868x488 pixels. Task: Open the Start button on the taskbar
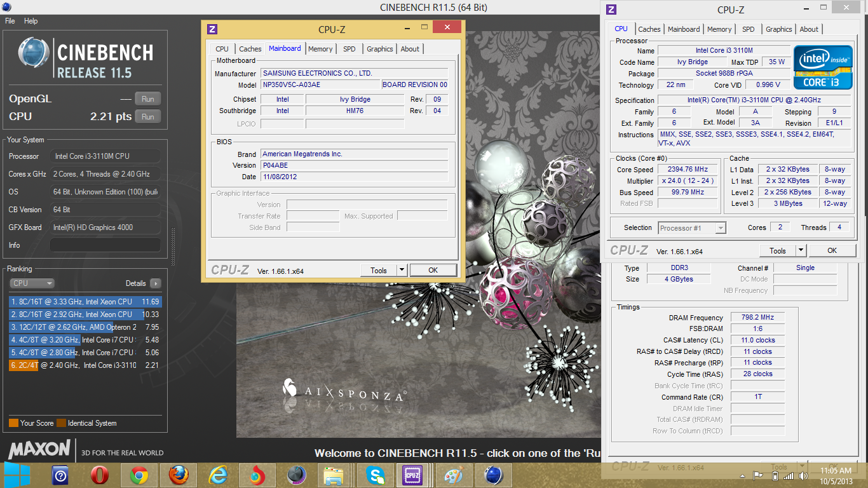(x=17, y=475)
